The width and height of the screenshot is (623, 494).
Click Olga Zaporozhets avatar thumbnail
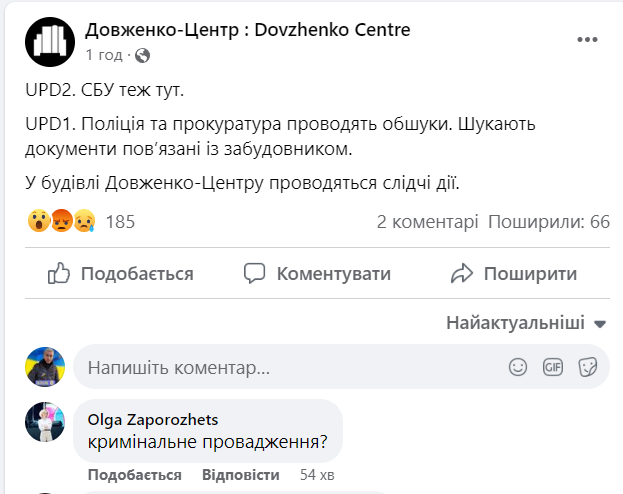coord(45,424)
